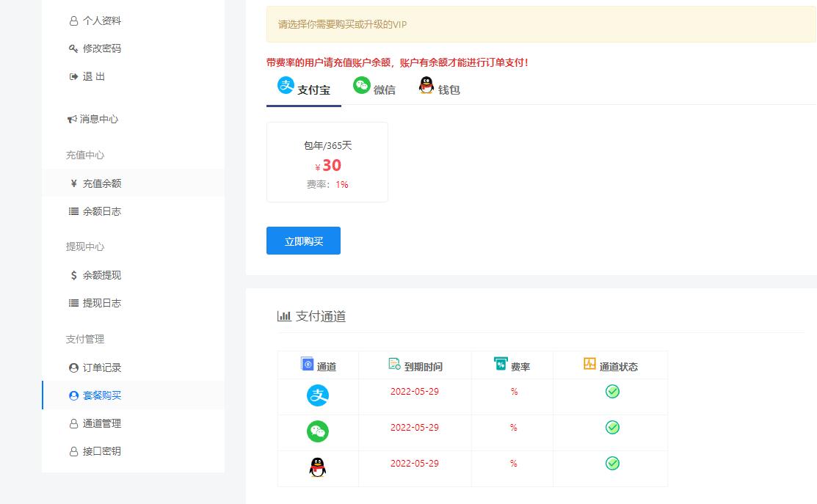Select the Alipay icon in the channel table
Viewport: 817px width, 504px height.
point(317,395)
